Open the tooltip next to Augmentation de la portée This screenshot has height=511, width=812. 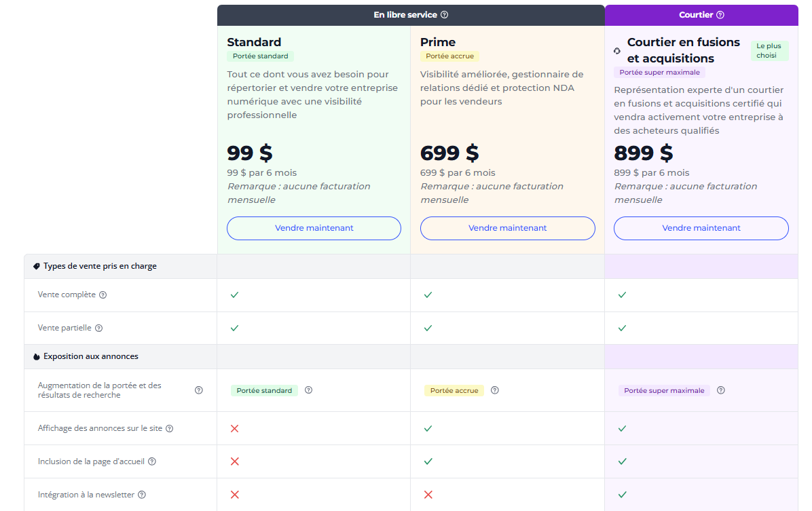point(199,390)
